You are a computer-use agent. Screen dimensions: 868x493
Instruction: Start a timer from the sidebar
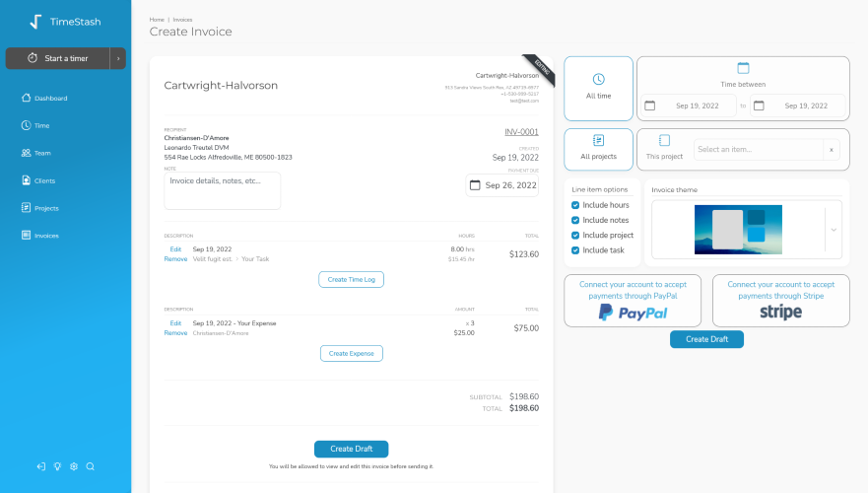pos(57,58)
